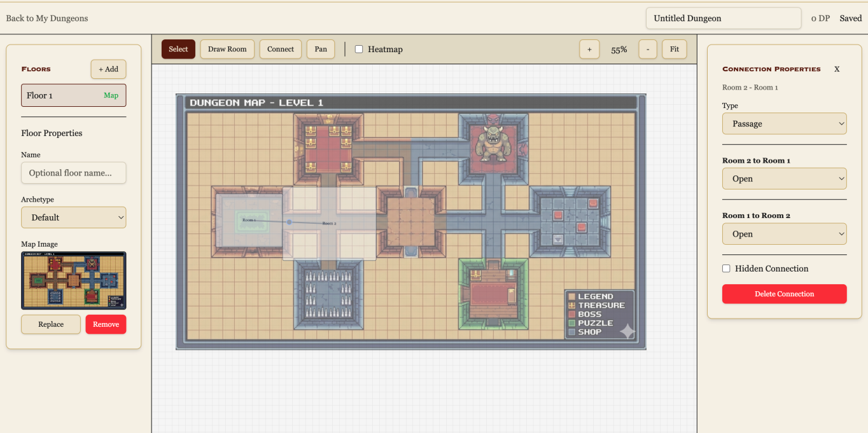Replace the floor map image
Viewport: 868px width, 433px height.
(51, 324)
